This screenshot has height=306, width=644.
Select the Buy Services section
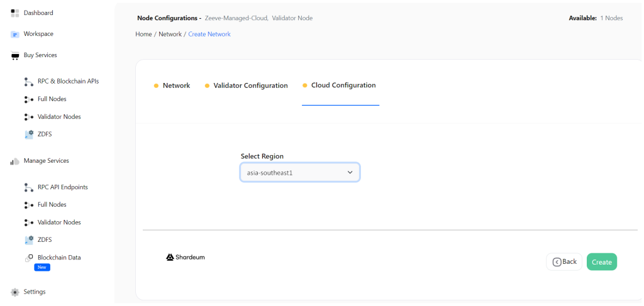40,55
